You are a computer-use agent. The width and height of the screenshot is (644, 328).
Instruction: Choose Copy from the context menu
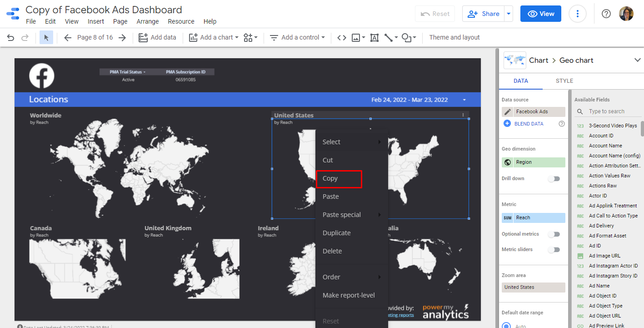(339, 178)
